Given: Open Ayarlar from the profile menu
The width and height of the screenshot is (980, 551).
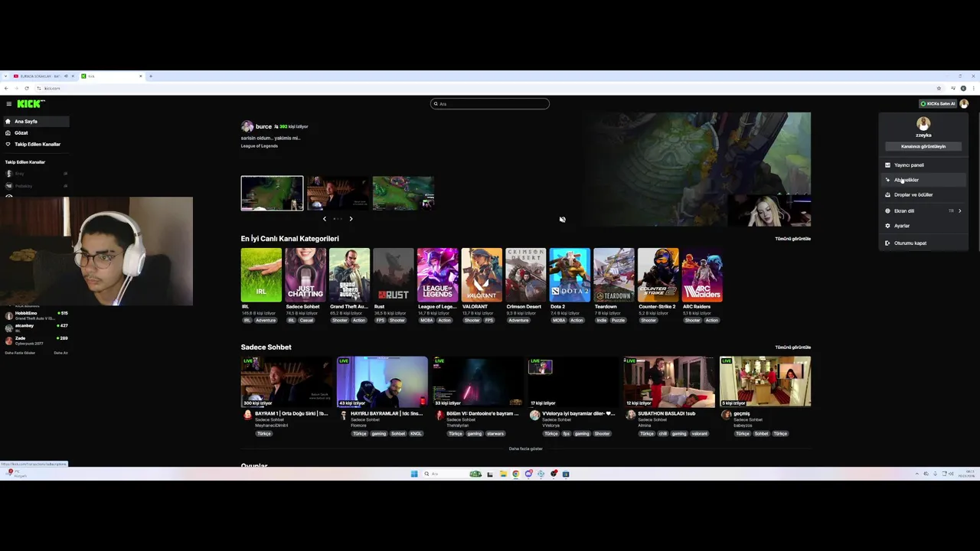Looking at the screenshot, I should [x=923, y=226].
